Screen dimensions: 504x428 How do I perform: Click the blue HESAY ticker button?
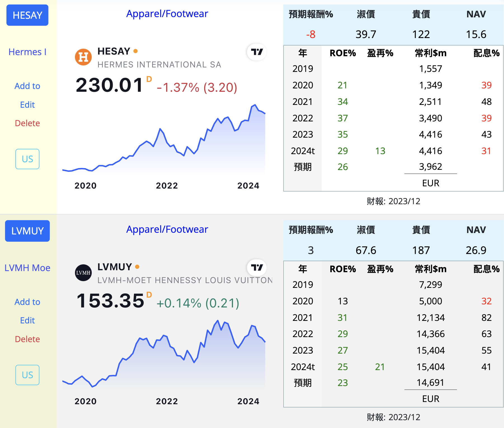[x=27, y=15]
